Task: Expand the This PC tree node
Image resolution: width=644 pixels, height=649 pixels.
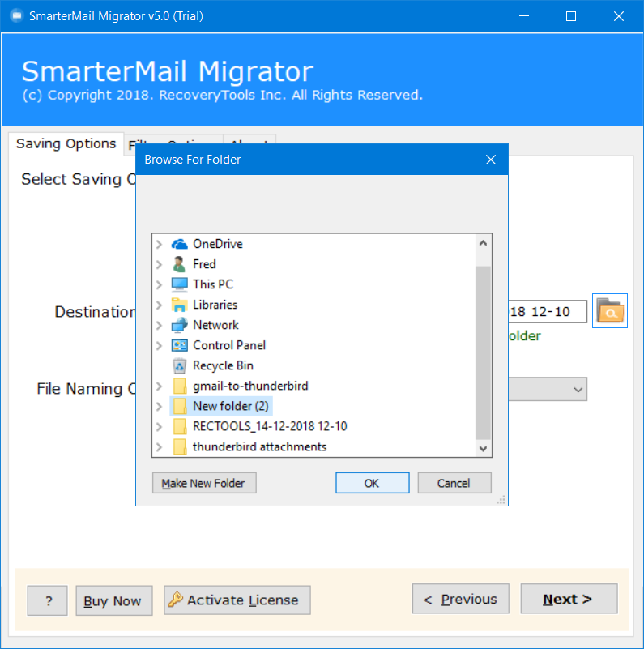Action: tap(160, 284)
